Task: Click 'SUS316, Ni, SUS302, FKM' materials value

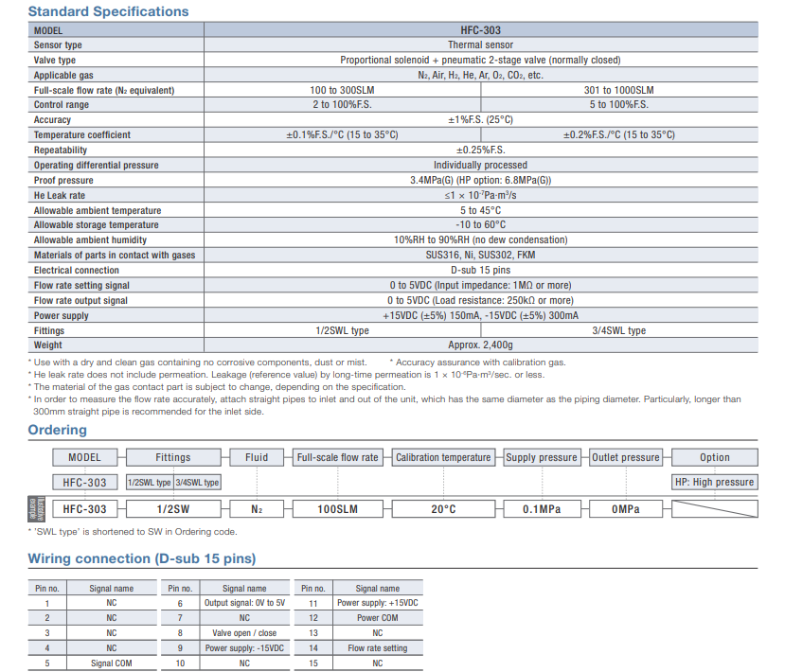Action: coord(481,256)
